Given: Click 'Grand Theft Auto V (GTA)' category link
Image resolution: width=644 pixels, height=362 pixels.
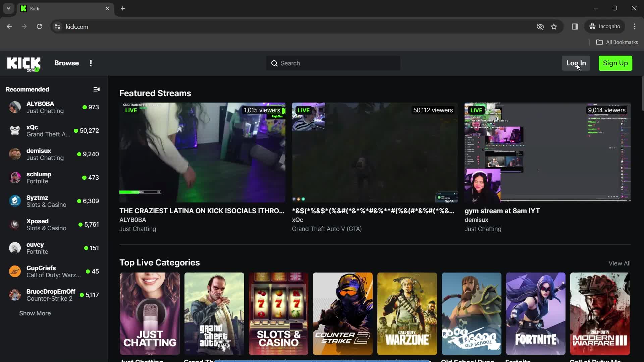Looking at the screenshot, I should (x=327, y=229).
